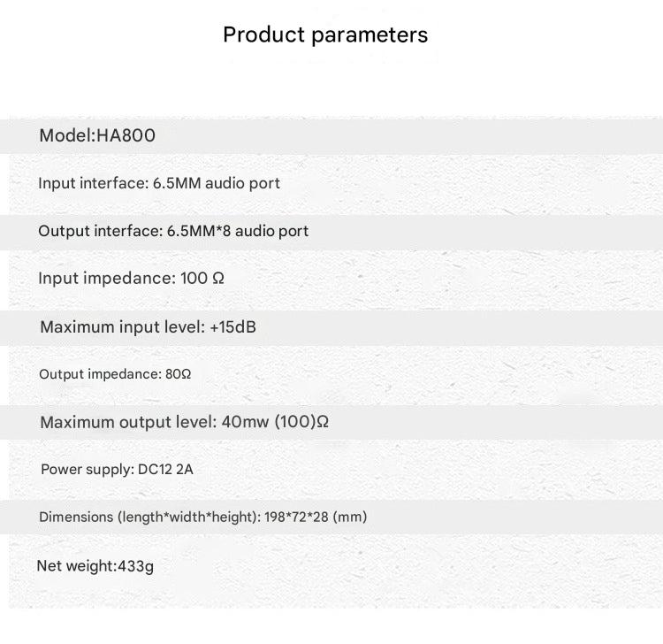This screenshot has width=663, height=644.
Task: Click the Dimensions (length*width*height) label
Action: coord(148,517)
